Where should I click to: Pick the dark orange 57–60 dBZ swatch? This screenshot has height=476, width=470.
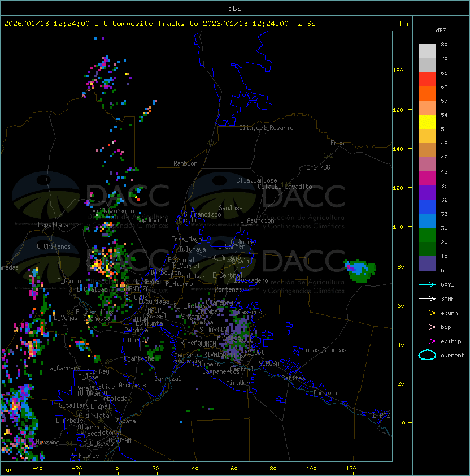point(427,93)
